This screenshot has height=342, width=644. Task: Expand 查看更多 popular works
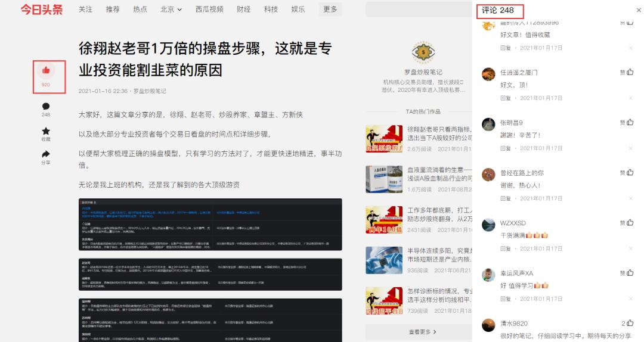(x=422, y=332)
